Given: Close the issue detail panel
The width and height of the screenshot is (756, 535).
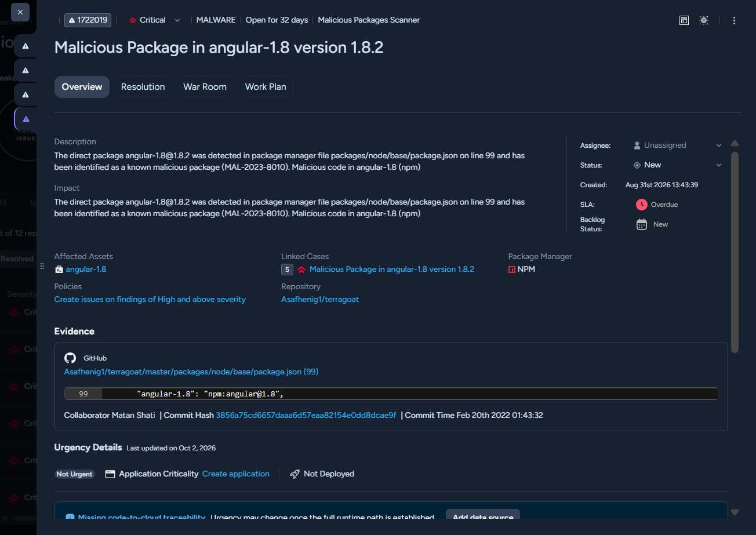Looking at the screenshot, I should click(x=20, y=12).
